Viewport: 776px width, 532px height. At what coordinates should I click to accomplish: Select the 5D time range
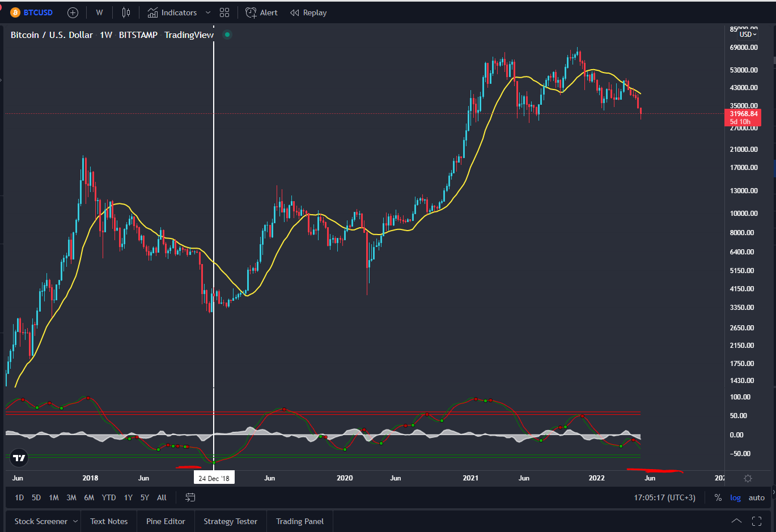pyautogui.click(x=36, y=497)
